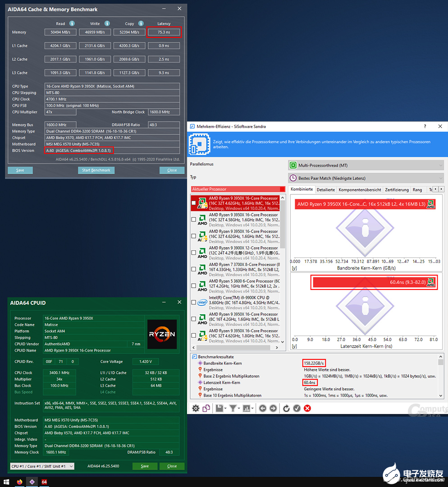Image resolution: width=448 pixels, height=487 pixels.
Task: Switch to the Komponentenübersicht tab
Action: tap(360, 190)
